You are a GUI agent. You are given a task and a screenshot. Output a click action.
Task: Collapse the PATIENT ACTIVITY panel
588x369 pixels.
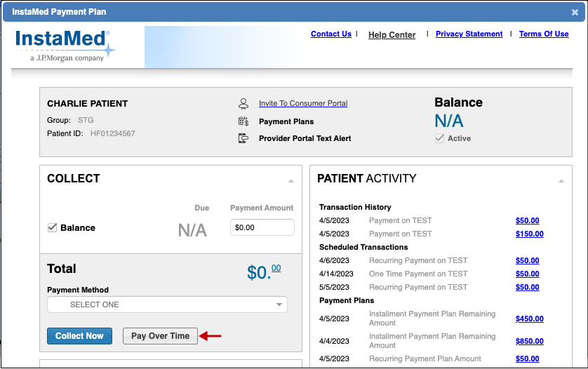[561, 181]
